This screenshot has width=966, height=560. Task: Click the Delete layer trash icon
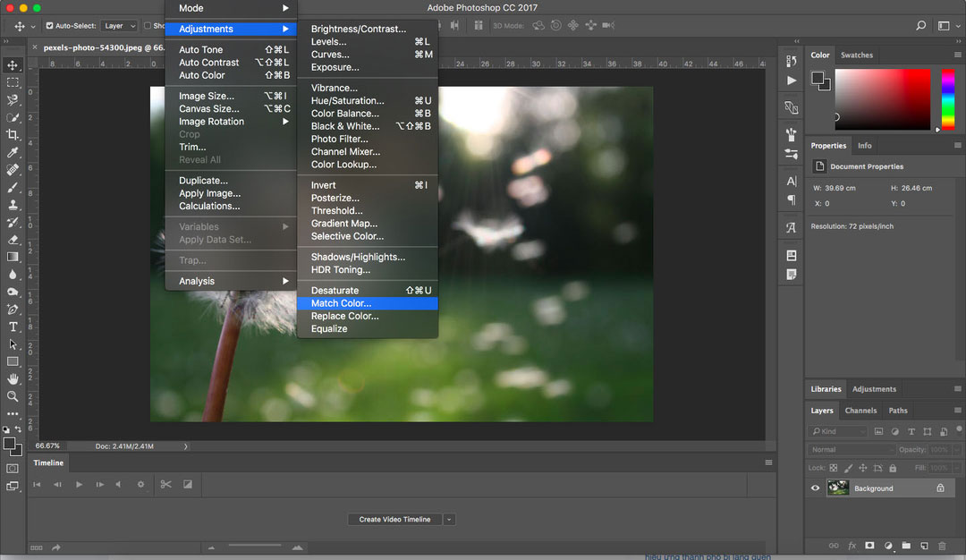pyautogui.click(x=941, y=546)
